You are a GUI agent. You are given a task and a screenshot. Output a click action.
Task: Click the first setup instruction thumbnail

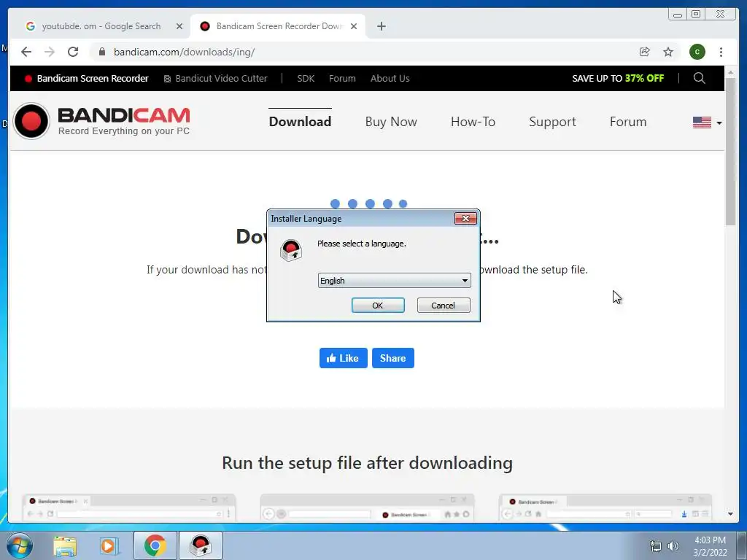tap(128, 507)
